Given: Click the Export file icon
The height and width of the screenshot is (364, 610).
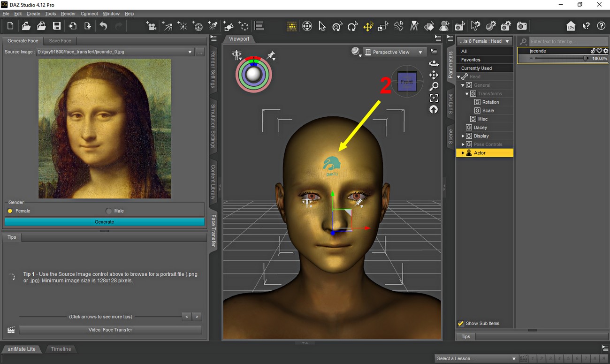Looking at the screenshot, I should (87, 26).
